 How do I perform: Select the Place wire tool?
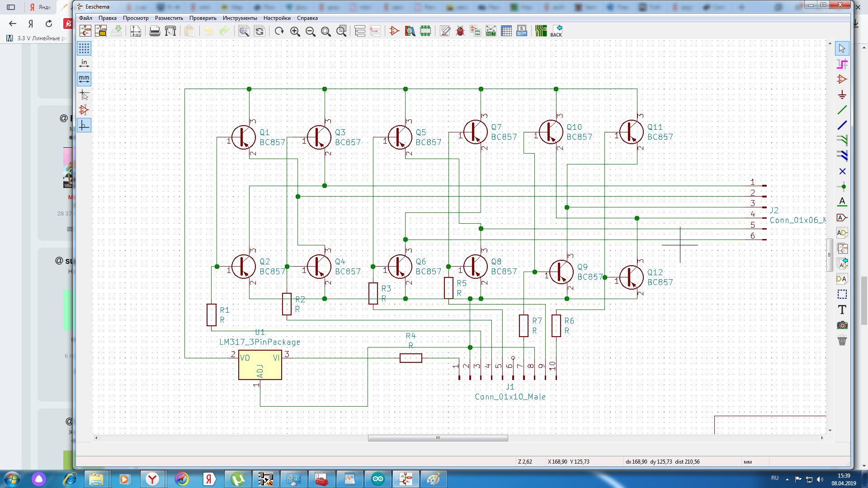[842, 110]
